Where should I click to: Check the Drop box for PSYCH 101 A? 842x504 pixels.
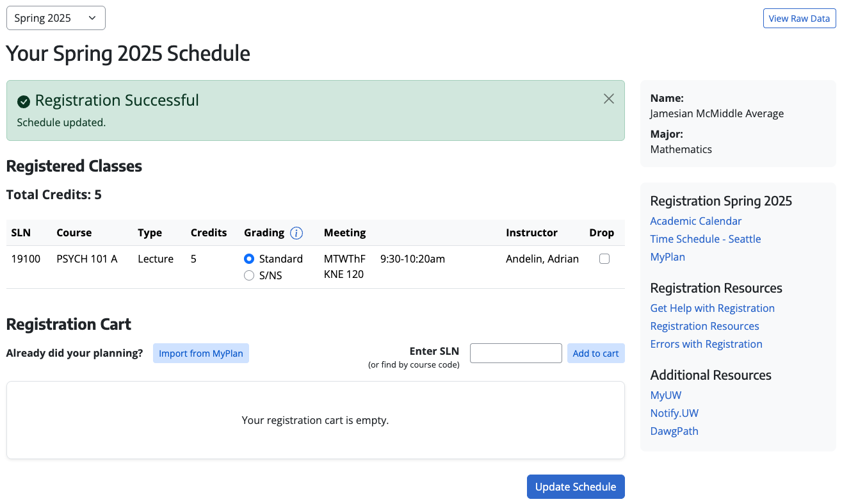604,259
